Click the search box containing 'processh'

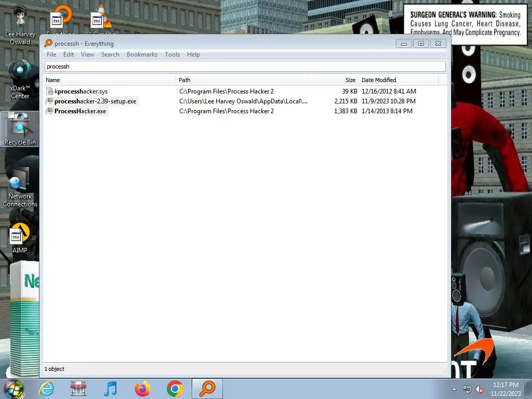[245, 66]
